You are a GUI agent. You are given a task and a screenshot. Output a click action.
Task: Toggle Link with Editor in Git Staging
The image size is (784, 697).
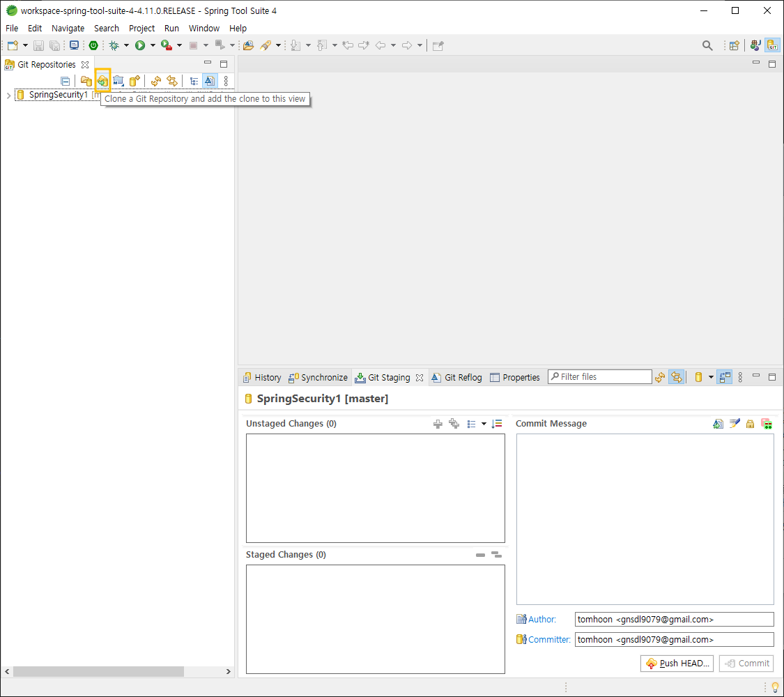(676, 377)
